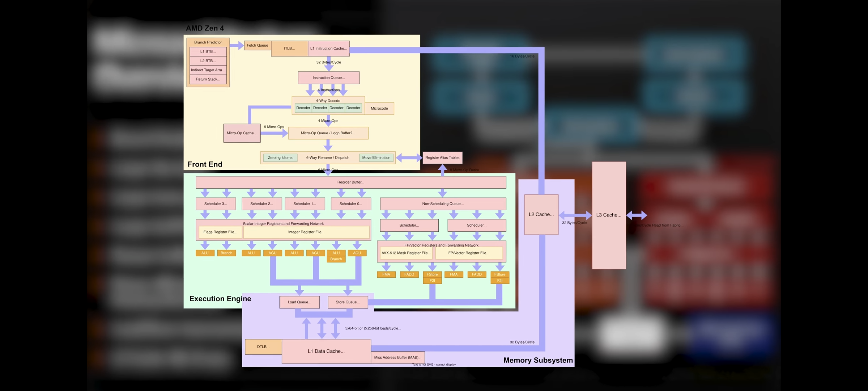
Task: Select the "Scheduler 1..." block
Action: [305, 204]
